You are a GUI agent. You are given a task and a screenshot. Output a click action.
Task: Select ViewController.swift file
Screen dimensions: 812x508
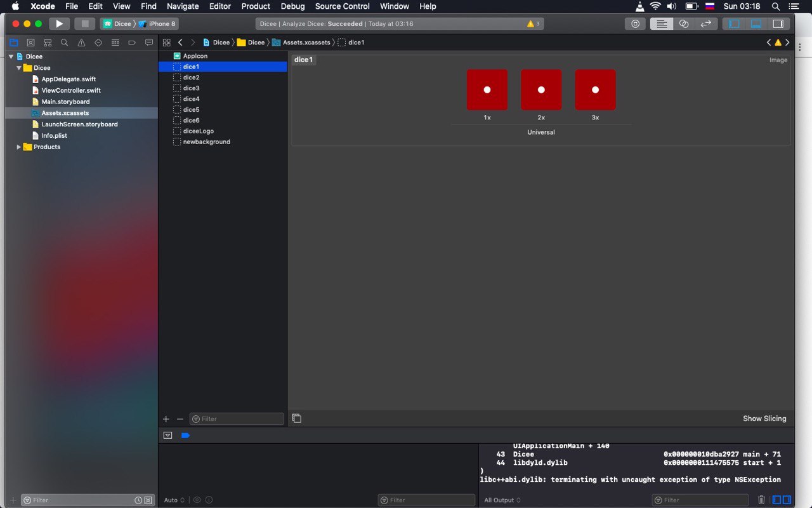pyautogui.click(x=71, y=90)
